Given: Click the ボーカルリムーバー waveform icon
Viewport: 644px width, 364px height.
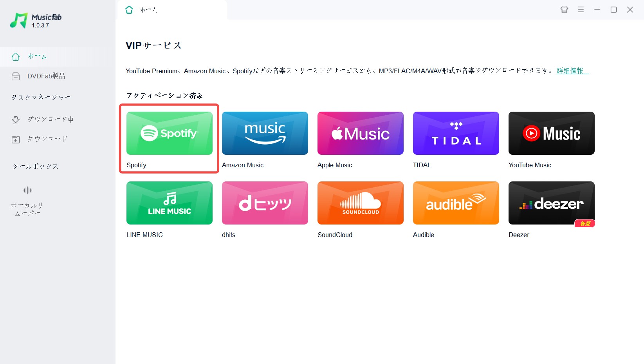Looking at the screenshot, I should point(27,190).
